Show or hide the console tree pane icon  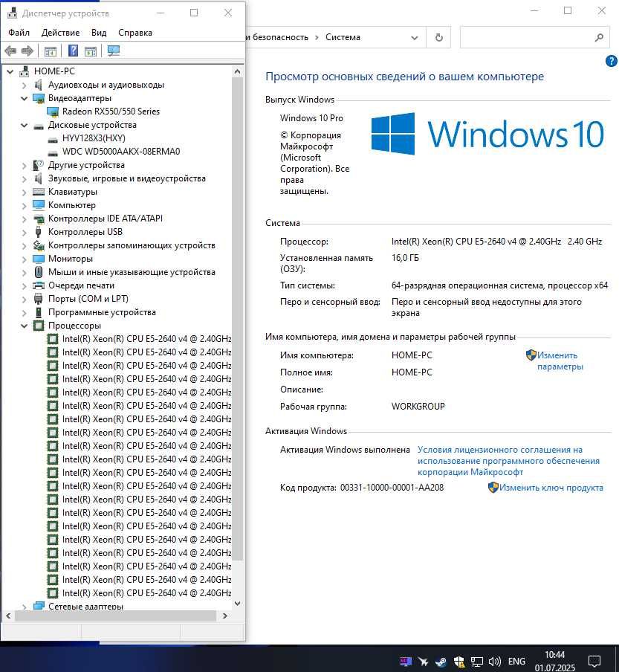50,51
